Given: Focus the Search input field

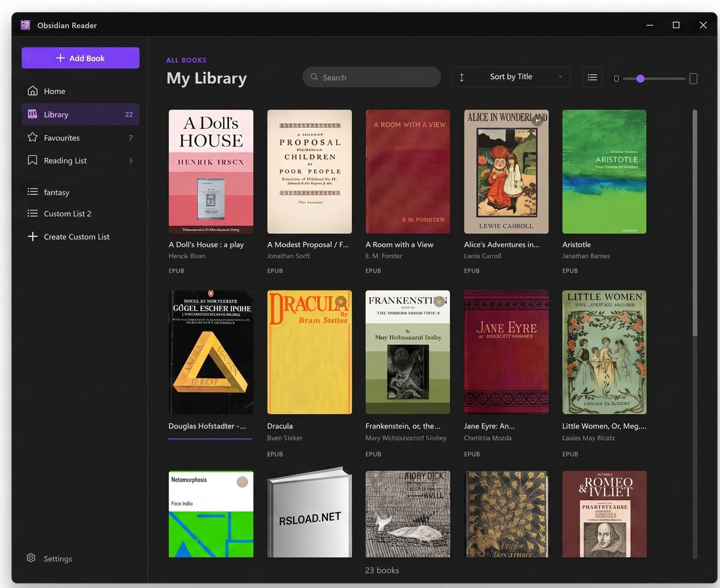Looking at the screenshot, I should tap(372, 77).
